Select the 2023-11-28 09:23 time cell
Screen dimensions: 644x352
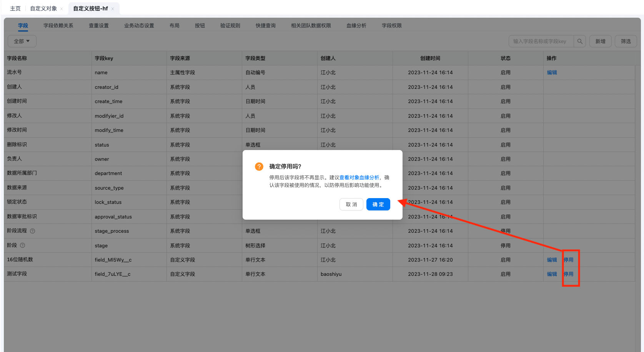click(430, 274)
